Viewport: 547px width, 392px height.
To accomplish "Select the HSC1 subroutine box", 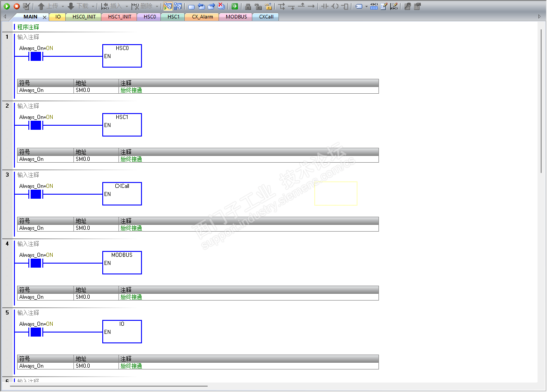I will point(122,125).
